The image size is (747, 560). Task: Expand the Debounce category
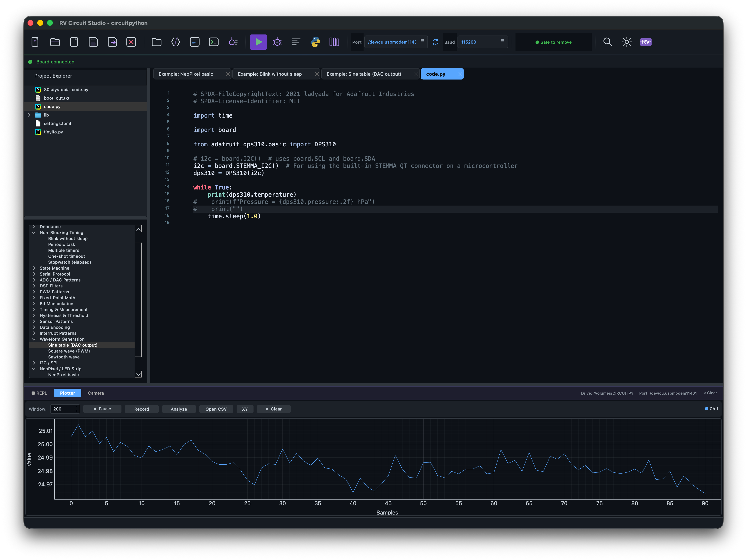click(x=34, y=227)
